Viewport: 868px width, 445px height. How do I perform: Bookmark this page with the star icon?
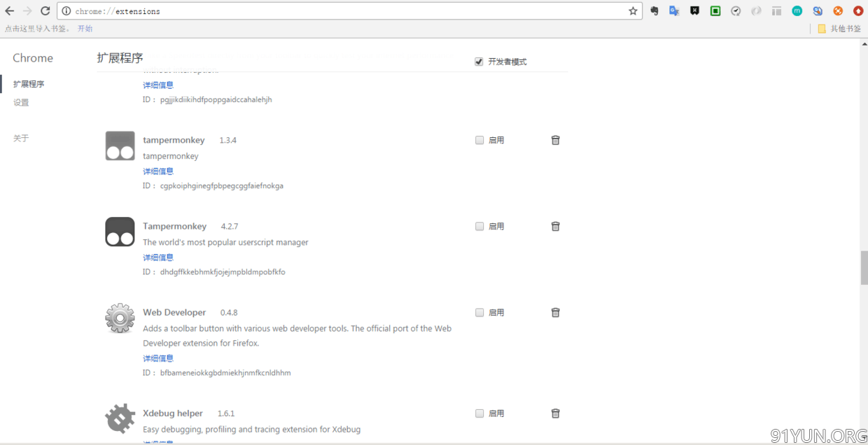pos(633,11)
